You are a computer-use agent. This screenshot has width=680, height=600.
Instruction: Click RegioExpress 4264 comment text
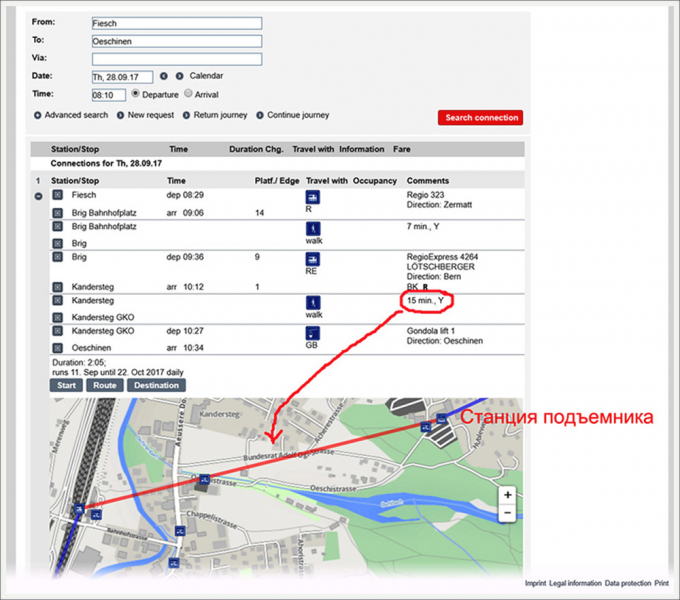442,257
